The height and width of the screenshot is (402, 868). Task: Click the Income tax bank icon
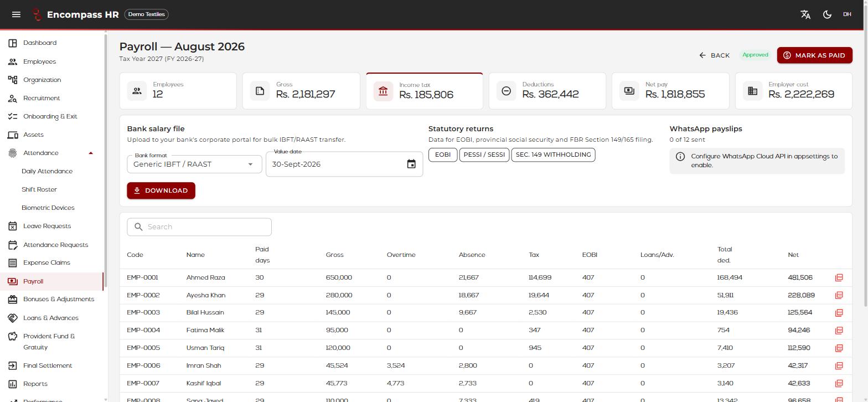pyautogui.click(x=383, y=91)
